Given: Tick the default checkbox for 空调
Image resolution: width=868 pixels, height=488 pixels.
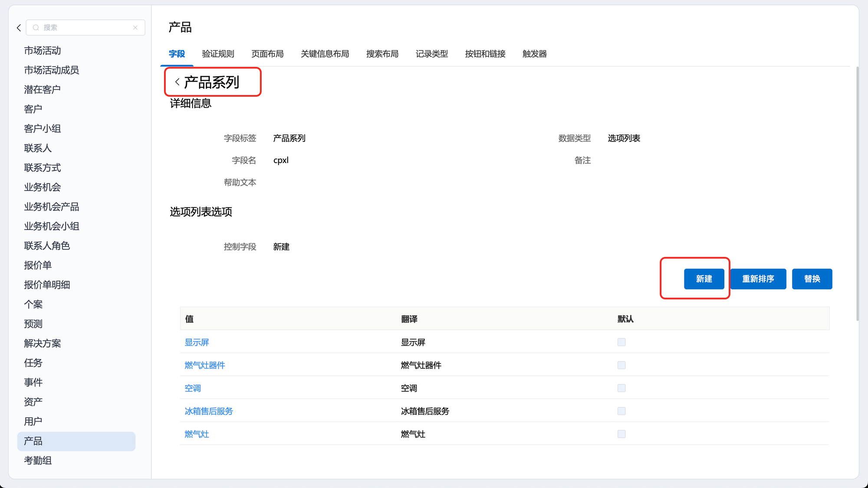Looking at the screenshot, I should 621,388.
